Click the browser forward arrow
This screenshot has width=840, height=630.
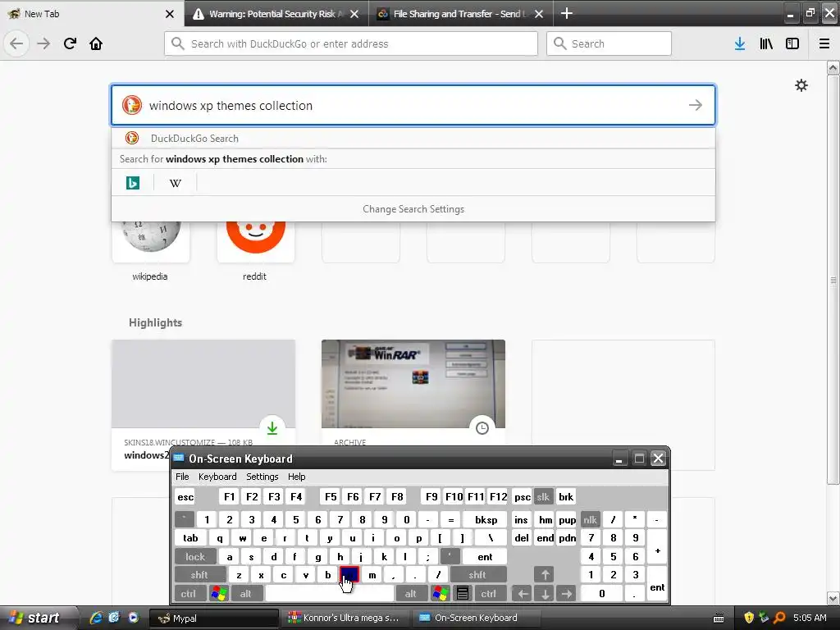[x=43, y=43]
